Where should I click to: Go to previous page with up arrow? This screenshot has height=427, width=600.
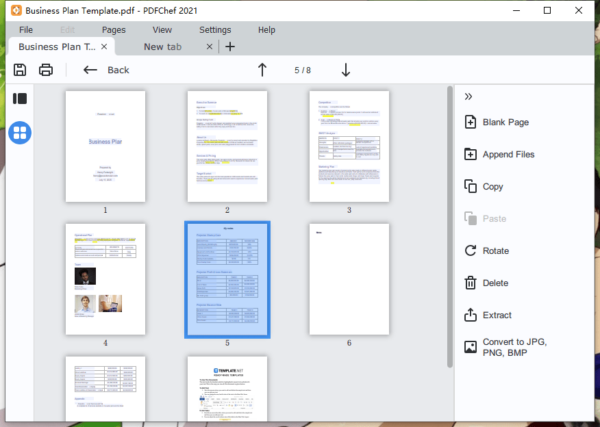tap(262, 70)
